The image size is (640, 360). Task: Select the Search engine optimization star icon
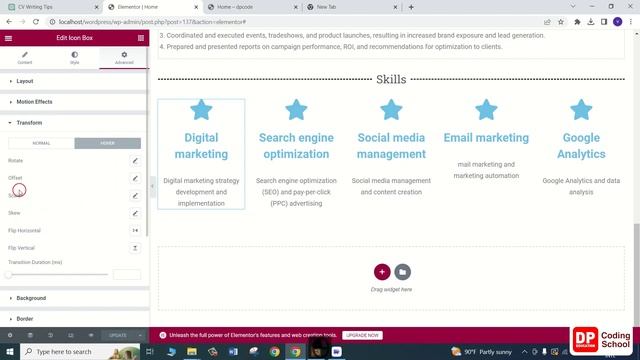click(x=296, y=110)
